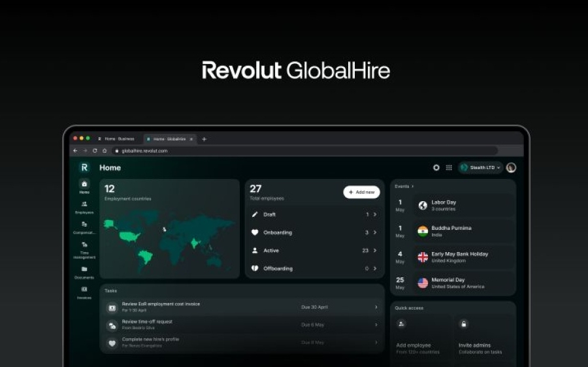The width and height of the screenshot is (588, 367).
Task: Click the Labor Day globe icon
Action: pos(423,206)
